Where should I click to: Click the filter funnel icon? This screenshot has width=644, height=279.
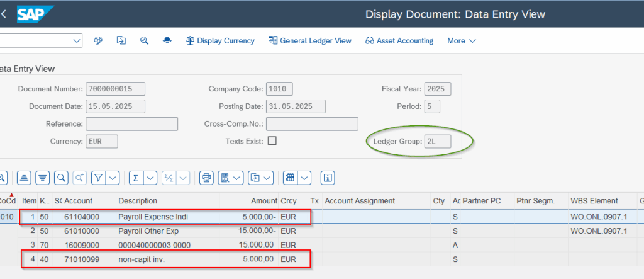[x=99, y=178]
